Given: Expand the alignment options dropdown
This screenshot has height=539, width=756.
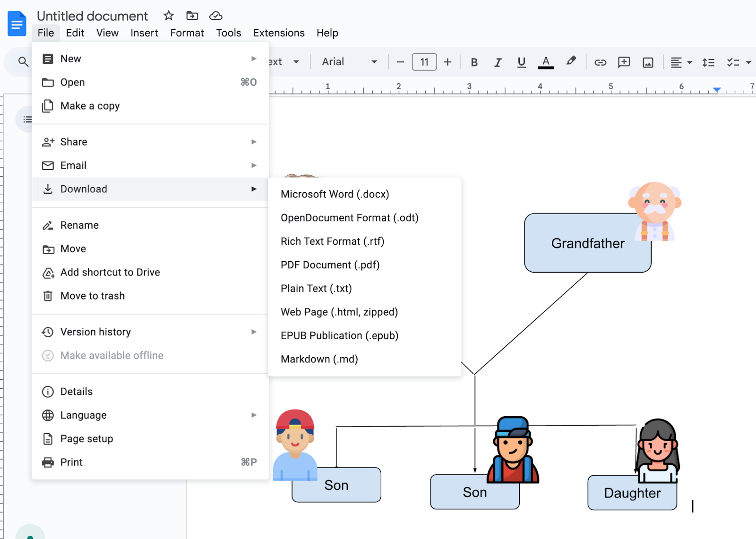Looking at the screenshot, I should [x=688, y=62].
